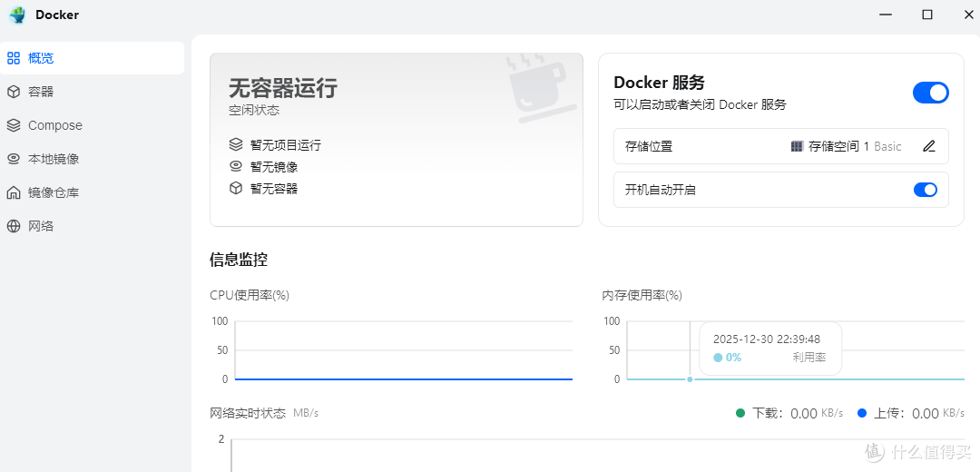Click the 网络 globe icon
Image resolution: width=980 pixels, height=472 pixels.
pyautogui.click(x=14, y=226)
